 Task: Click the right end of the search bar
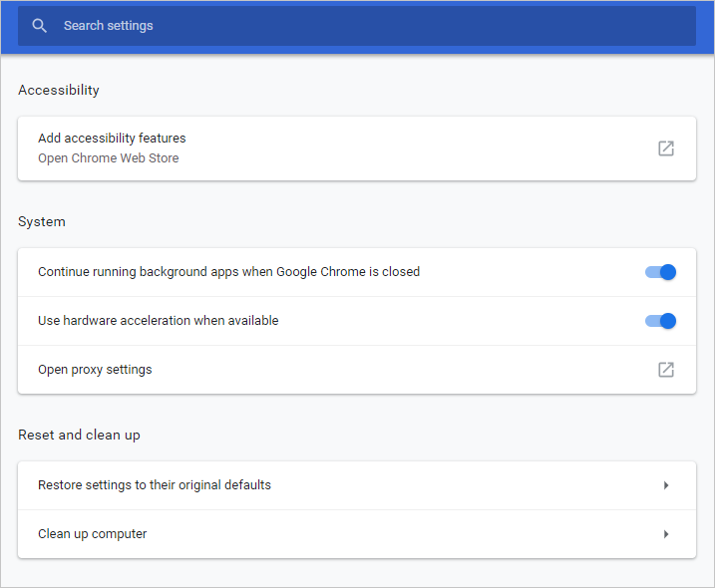coord(678,26)
